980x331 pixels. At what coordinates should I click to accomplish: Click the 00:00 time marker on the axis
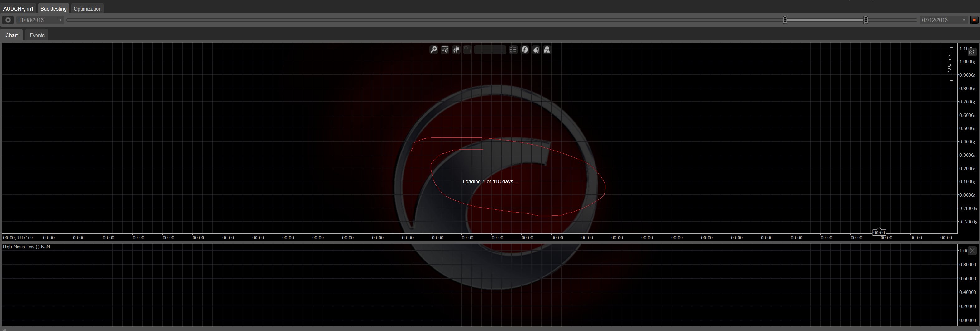point(879,232)
